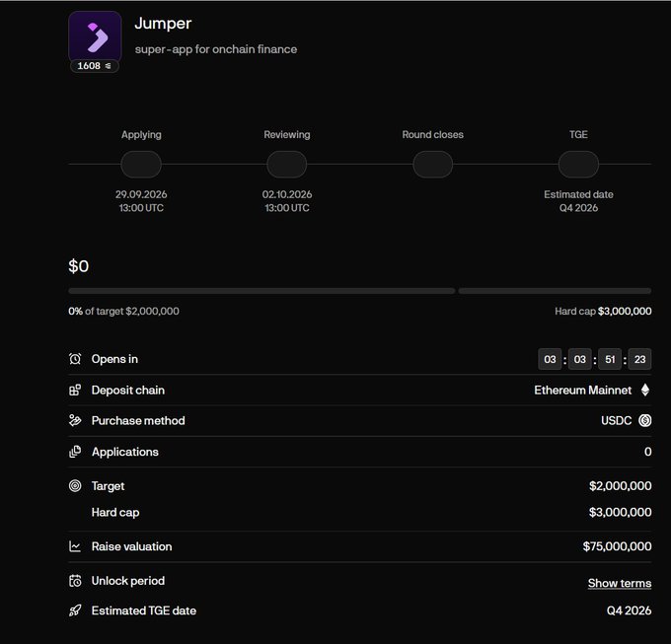671x644 pixels.
Task: Click the Applications count 0
Action: 648,452
